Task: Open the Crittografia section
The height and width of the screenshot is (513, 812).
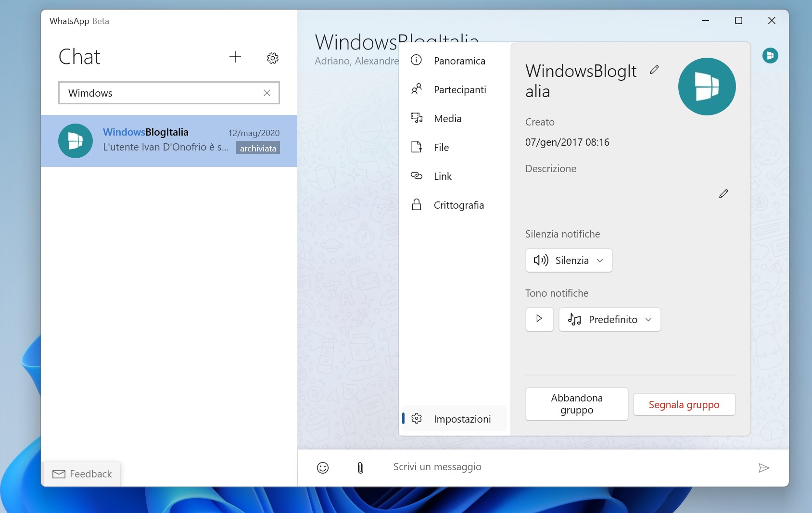Action: pos(454,205)
